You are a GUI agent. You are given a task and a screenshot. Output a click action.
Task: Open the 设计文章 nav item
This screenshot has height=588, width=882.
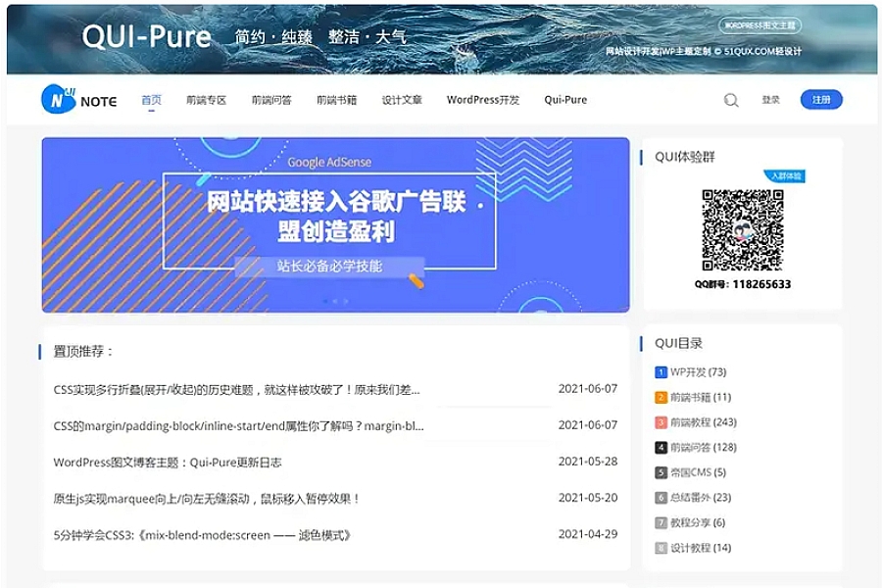[x=402, y=100]
